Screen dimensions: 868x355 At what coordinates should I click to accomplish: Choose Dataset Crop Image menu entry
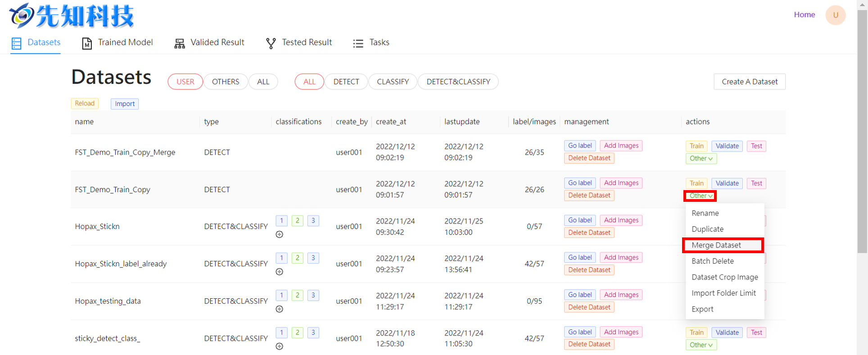[x=725, y=277]
